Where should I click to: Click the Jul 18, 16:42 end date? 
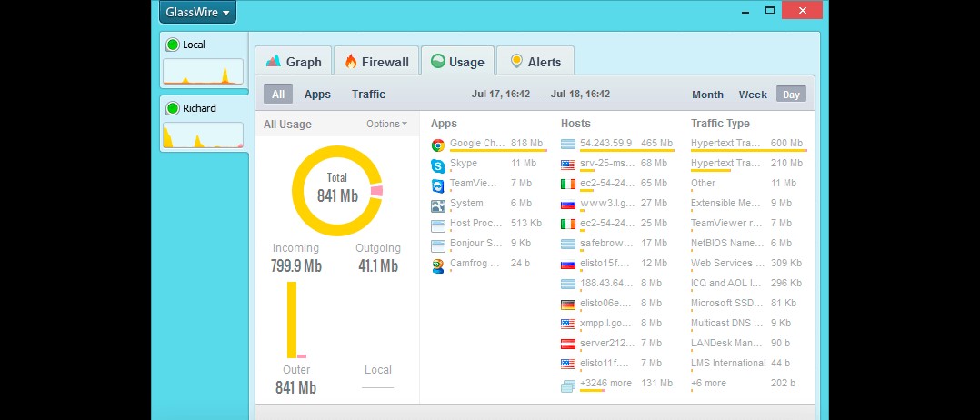tap(581, 95)
